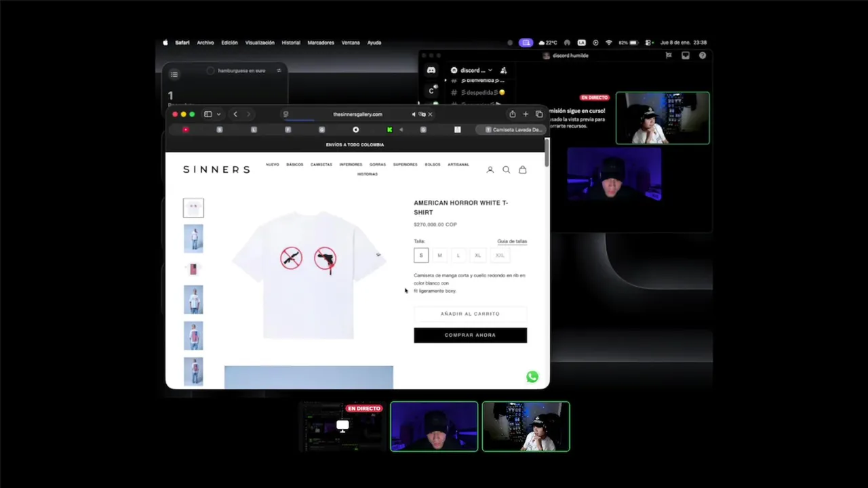Screen dimensions: 868x488
Task: Open the CAMISETAS nav link
Action: click(x=321, y=165)
